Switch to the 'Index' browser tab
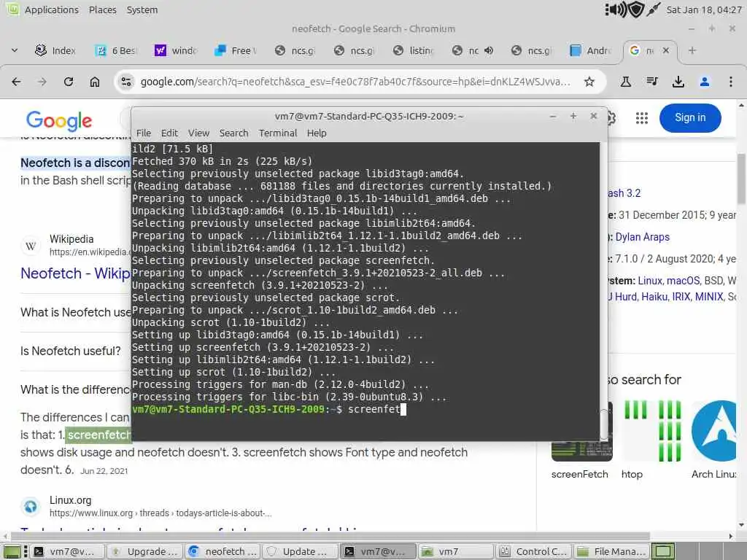This screenshot has width=747, height=560. click(55, 50)
